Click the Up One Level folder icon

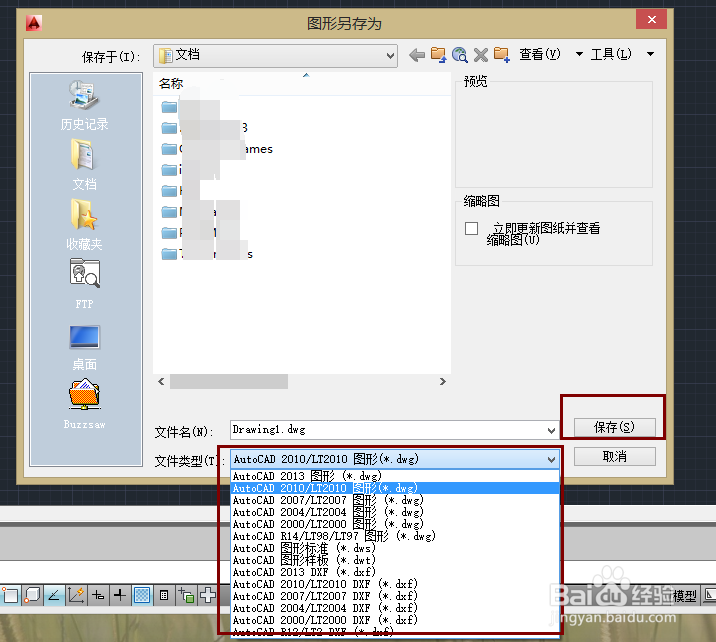pyautogui.click(x=438, y=55)
